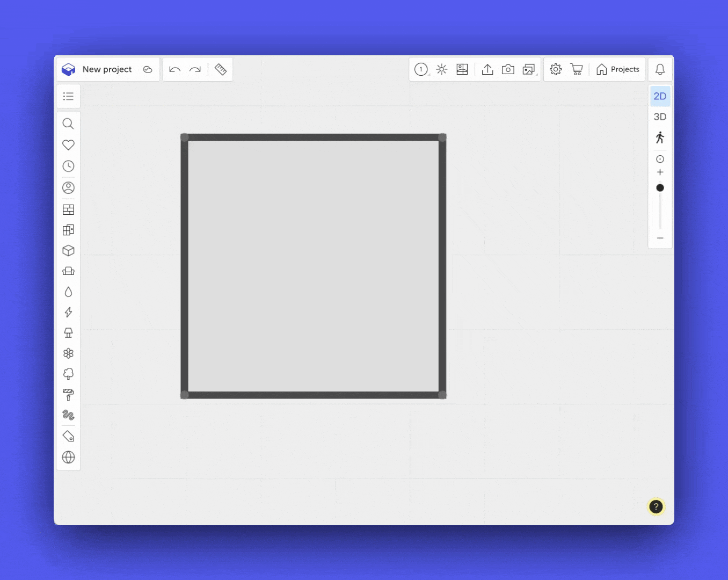Image resolution: width=728 pixels, height=580 pixels.
Task: Click the zoom slider handle
Action: tap(660, 188)
